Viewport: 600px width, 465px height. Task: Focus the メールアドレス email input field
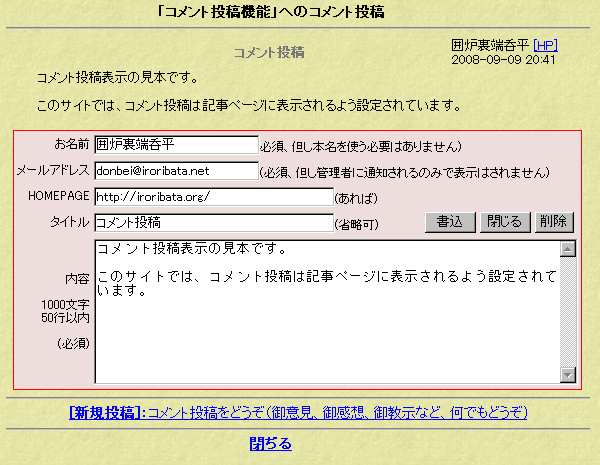(176, 171)
